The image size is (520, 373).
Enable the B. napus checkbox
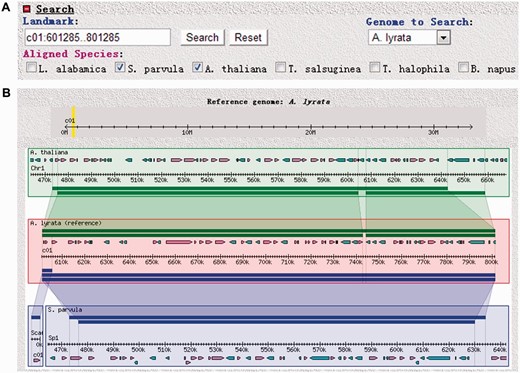[x=463, y=68]
